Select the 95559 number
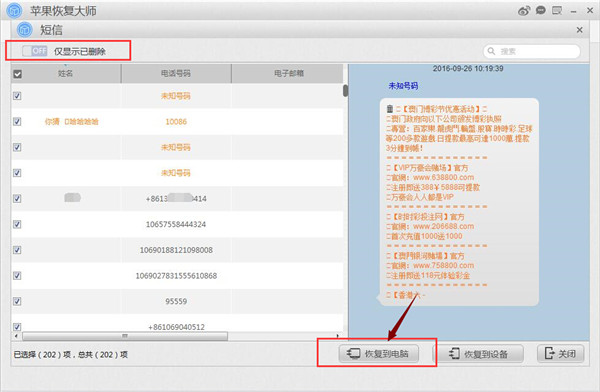The height and width of the screenshot is (392, 600). [176, 301]
